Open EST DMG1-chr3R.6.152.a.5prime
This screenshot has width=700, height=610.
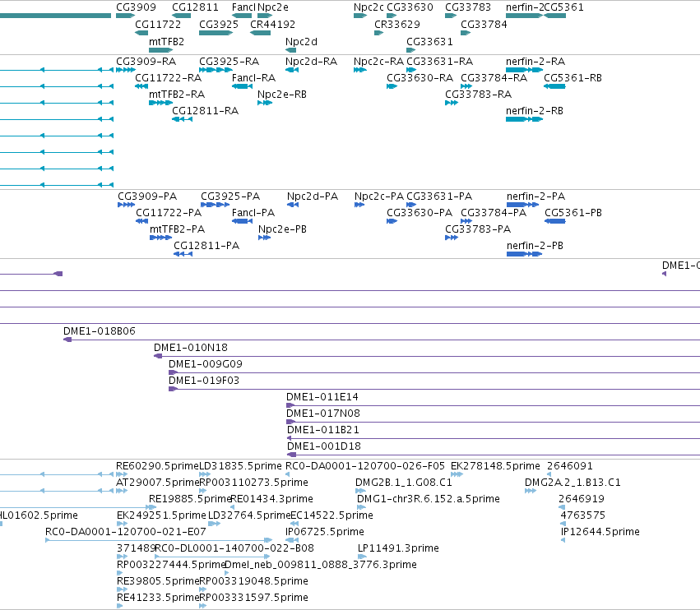click(x=362, y=507)
